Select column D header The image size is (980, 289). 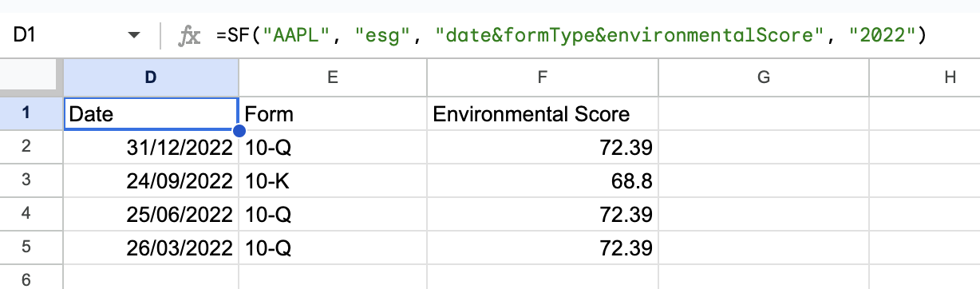click(151, 77)
